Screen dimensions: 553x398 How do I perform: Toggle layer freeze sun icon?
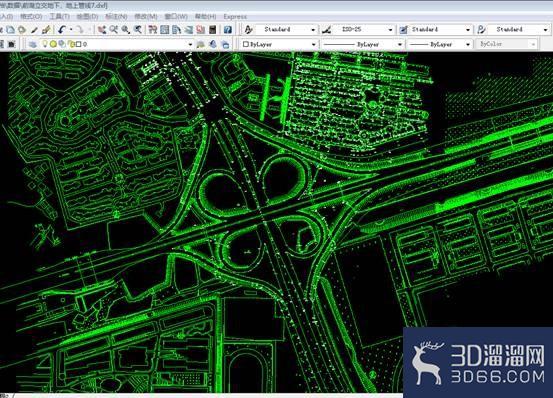coord(53,44)
